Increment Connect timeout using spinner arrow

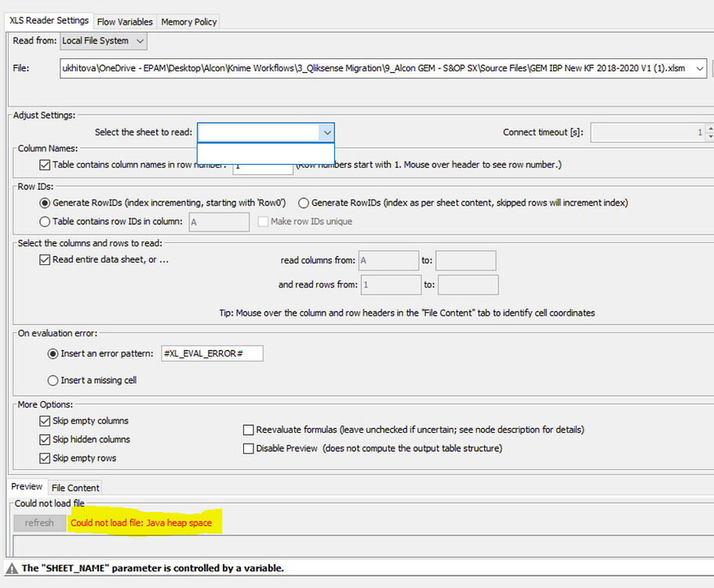(x=709, y=129)
